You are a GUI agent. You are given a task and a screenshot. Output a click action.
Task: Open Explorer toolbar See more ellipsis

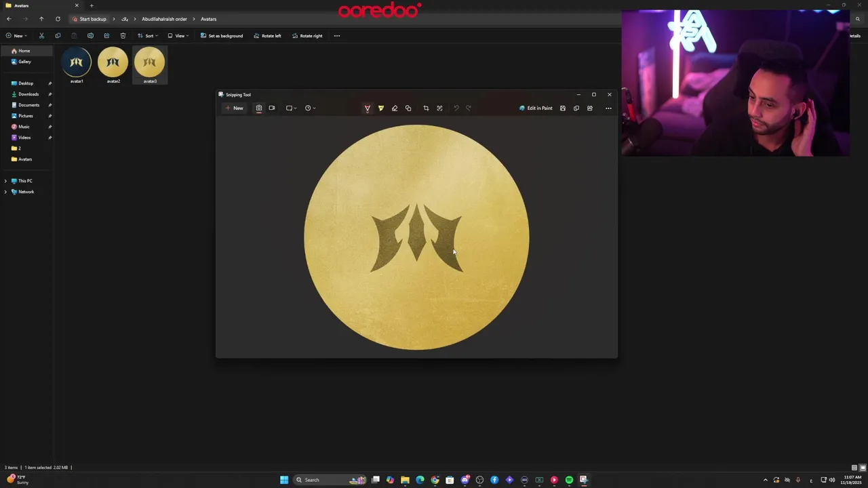click(337, 36)
